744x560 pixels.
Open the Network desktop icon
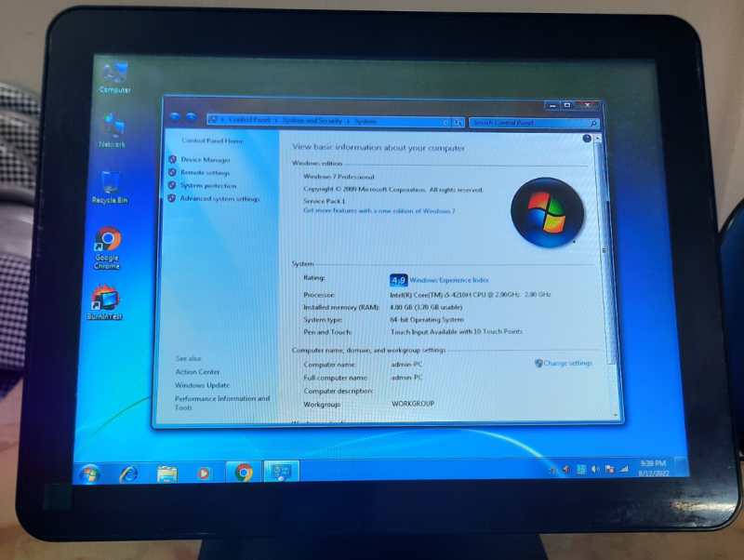pyautogui.click(x=113, y=130)
